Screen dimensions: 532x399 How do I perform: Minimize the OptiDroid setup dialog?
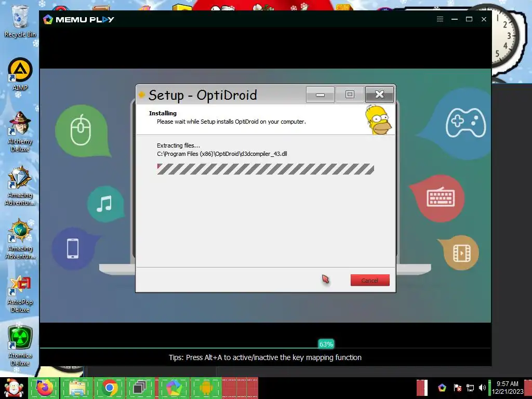coord(320,95)
